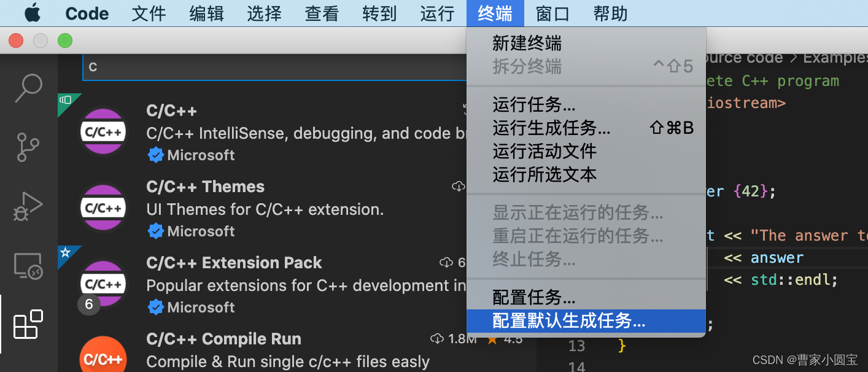Click verified badge beside C/C++ publisher Microsoft
Image resolution: width=868 pixels, height=372 pixels.
(156, 155)
